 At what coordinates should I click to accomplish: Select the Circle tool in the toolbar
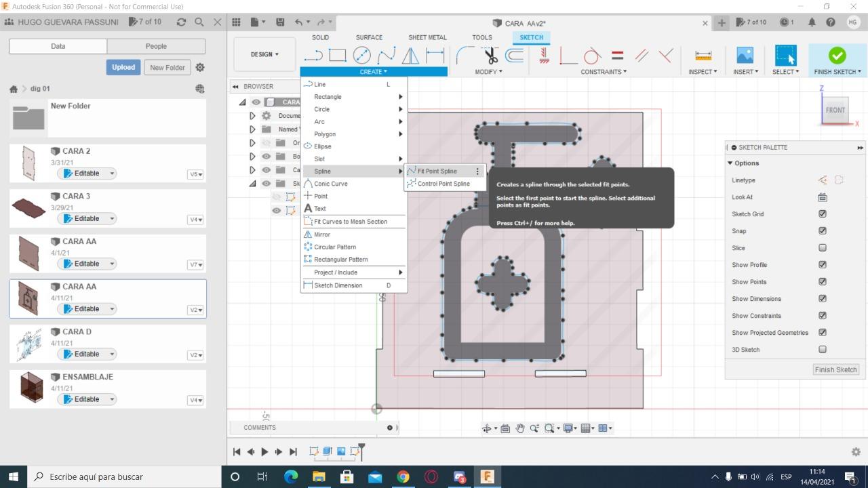click(361, 56)
